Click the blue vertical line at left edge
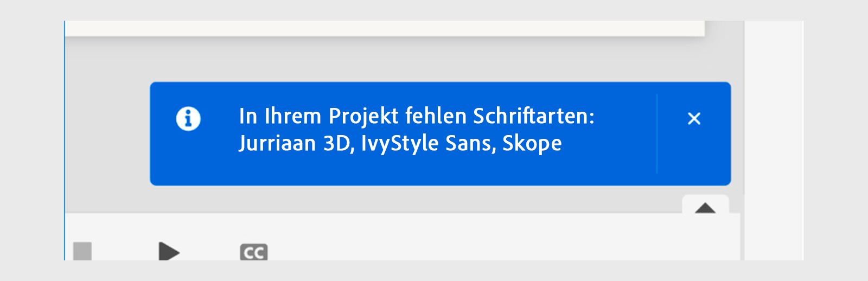Image resolution: width=868 pixels, height=281 pixels. 65,136
